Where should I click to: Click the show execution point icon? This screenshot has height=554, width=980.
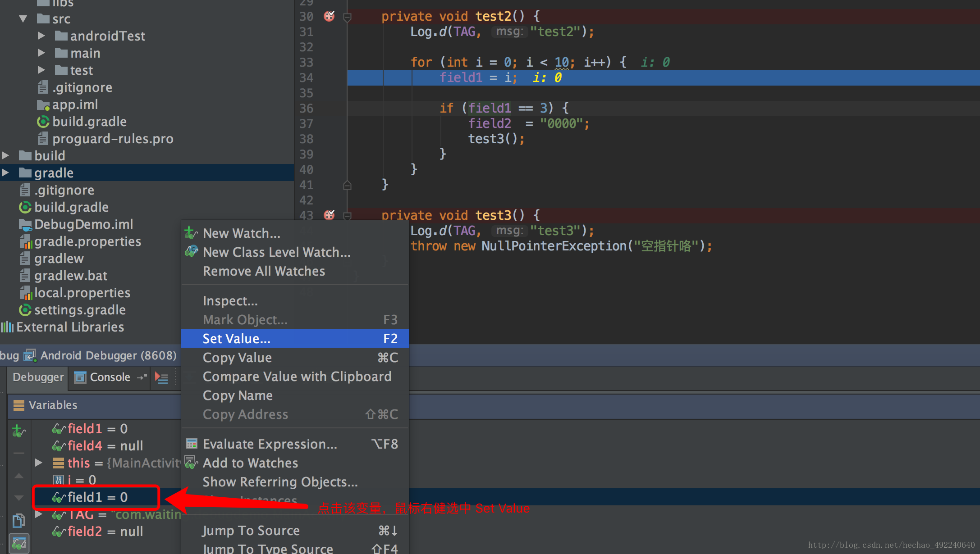[161, 377]
